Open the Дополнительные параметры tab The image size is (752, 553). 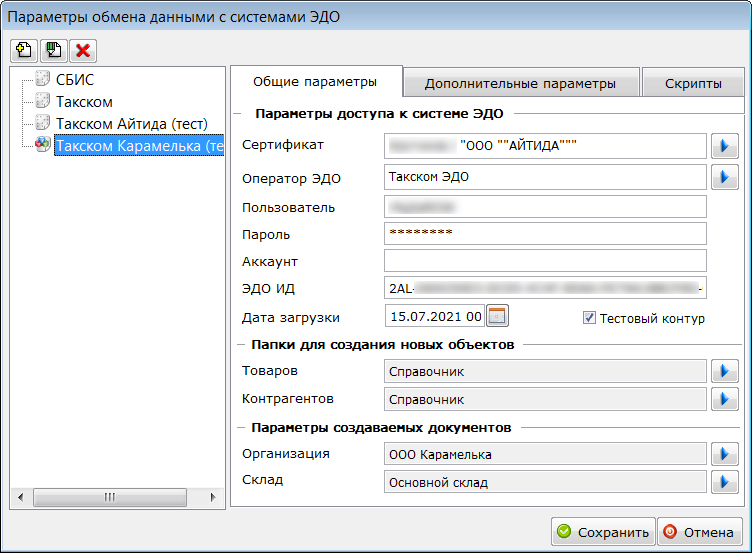(520, 84)
